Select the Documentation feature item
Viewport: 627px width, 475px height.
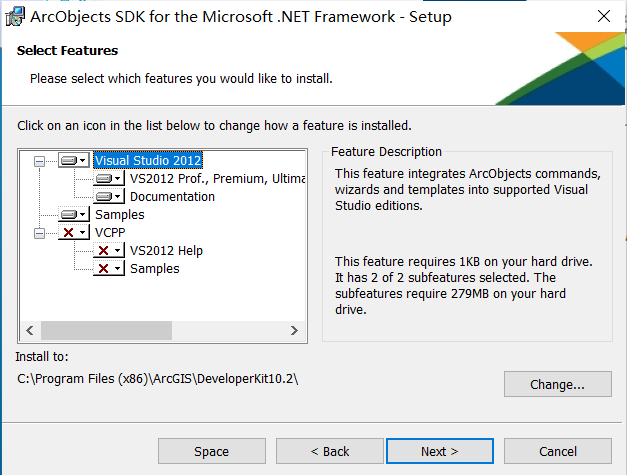172,197
